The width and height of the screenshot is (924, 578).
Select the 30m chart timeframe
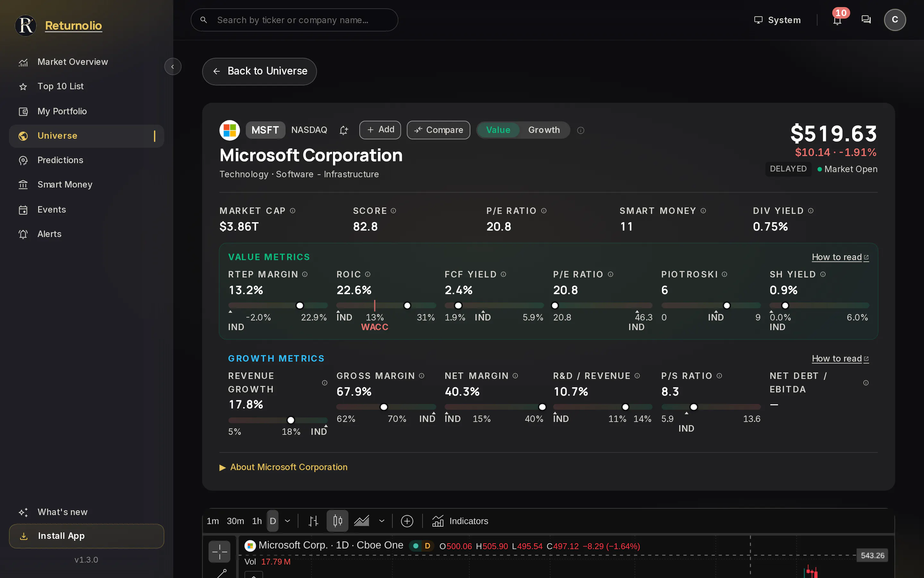235,521
